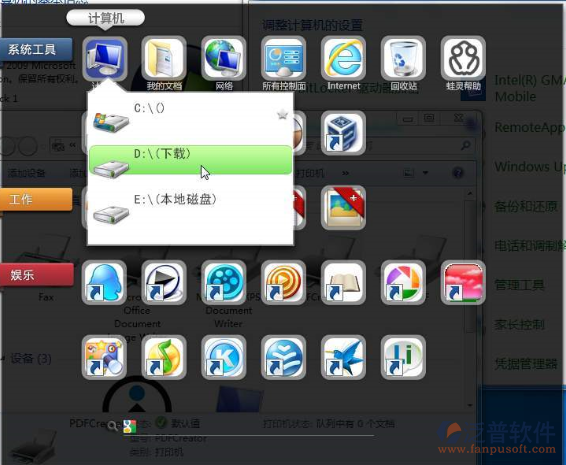
Task: Select the E:\(本地磁盘) drive entry
Action: (x=190, y=208)
